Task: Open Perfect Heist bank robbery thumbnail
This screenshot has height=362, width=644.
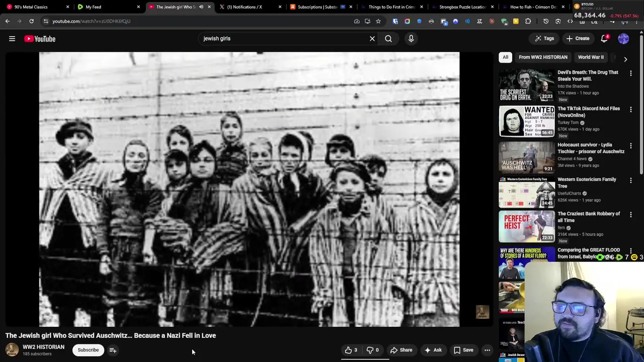Action: [x=526, y=226]
